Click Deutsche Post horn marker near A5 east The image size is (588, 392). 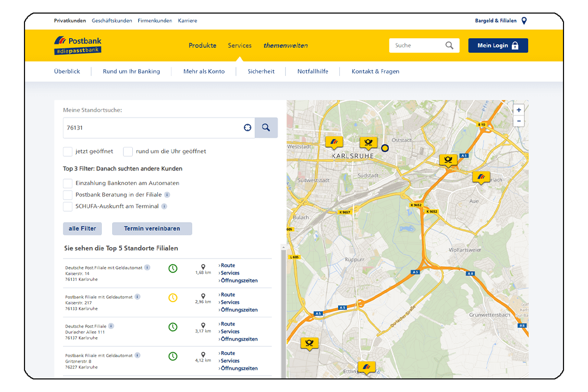point(448,161)
